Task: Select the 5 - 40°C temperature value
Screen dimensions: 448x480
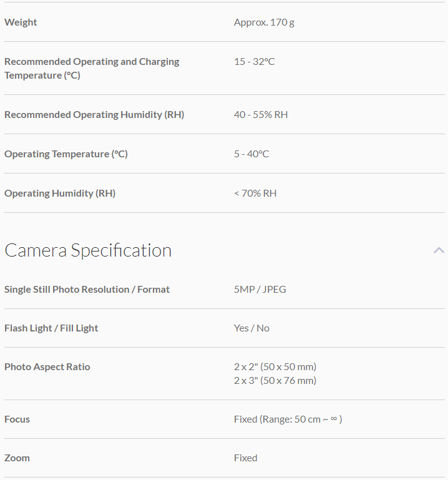Action: [x=251, y=154]
